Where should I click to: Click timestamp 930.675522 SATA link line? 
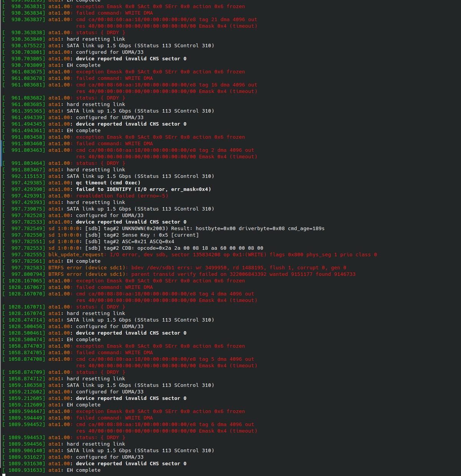(x=108, y=46)
